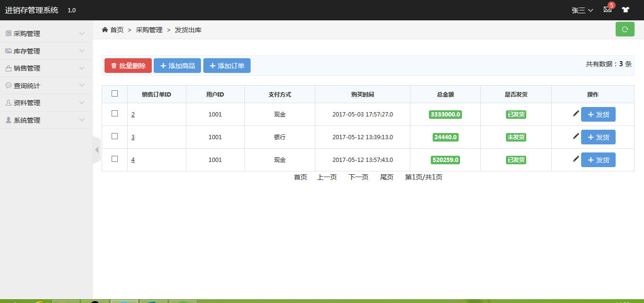
Task: Click the 资料管理 sidebar icon
Action: [9, 102]
